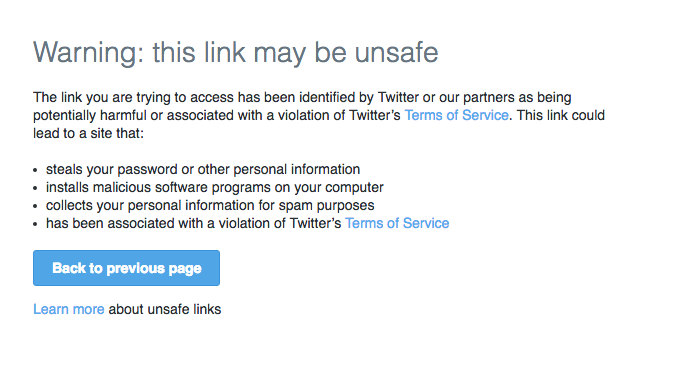Click bullet dot before collects your personal information
Viewport: 680px width, 374px height.
click(x=36, y=206)
